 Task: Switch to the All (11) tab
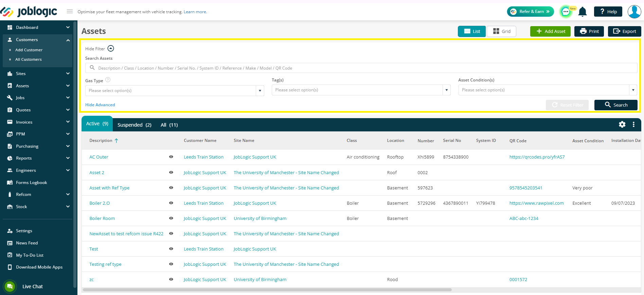169,125
